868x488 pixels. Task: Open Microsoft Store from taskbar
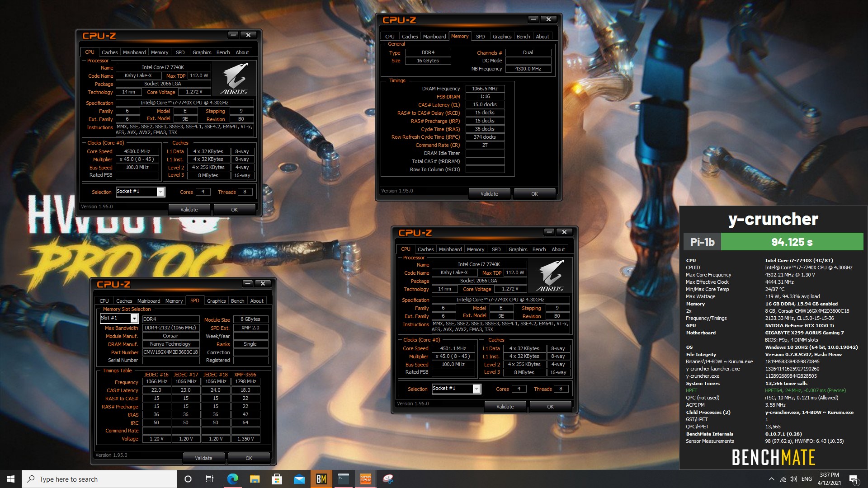point(277,479)
